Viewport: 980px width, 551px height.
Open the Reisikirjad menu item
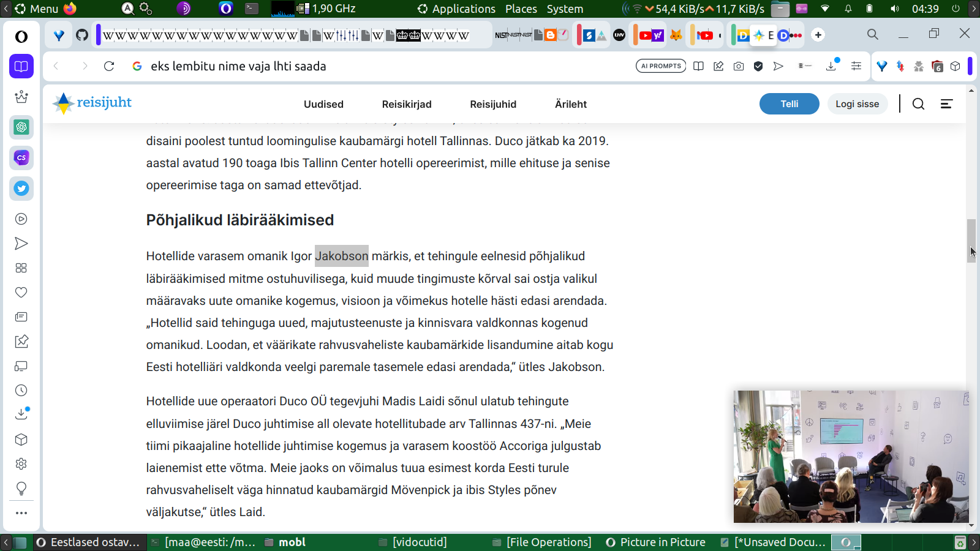click(407, 104)
